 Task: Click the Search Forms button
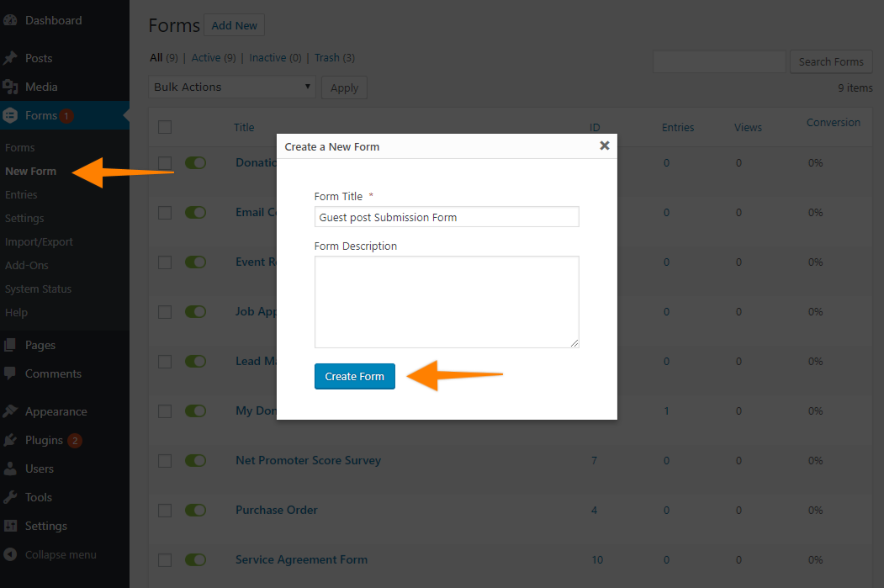click(x=831, y=61)
